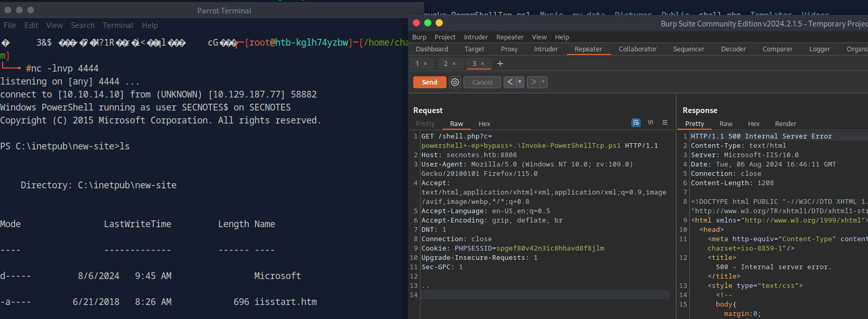Click the GET /shell.php request line
The height and width of the screenshot is (319, 868).
457,136
